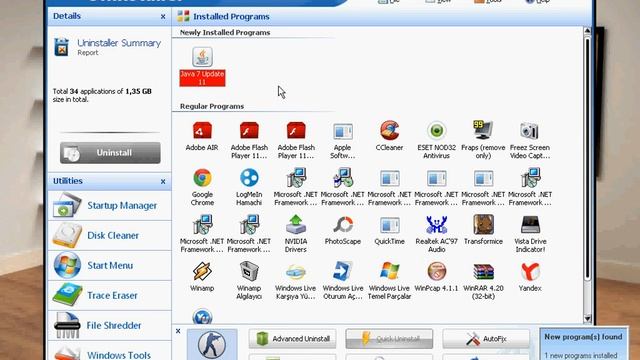Click the Quick Uninstall button
Image resolution: width=640 pixels, height=360 pixels.
[389, 339]
